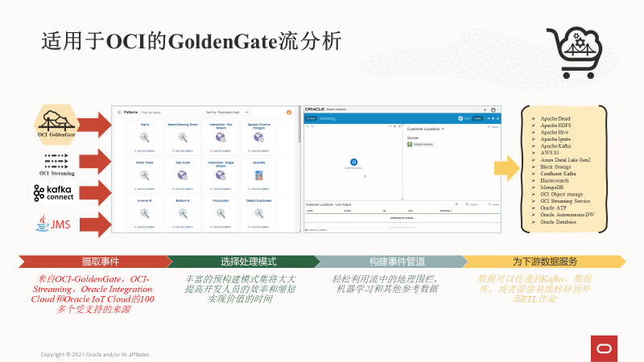Image resolution: width=644 pixels, height=362 pixels.
Task: Open the Sort By Publication Date dropdown
Action: 227,112
